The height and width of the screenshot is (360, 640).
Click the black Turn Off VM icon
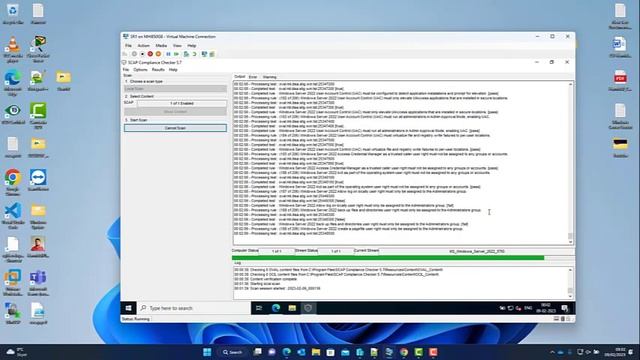[142, 54]
